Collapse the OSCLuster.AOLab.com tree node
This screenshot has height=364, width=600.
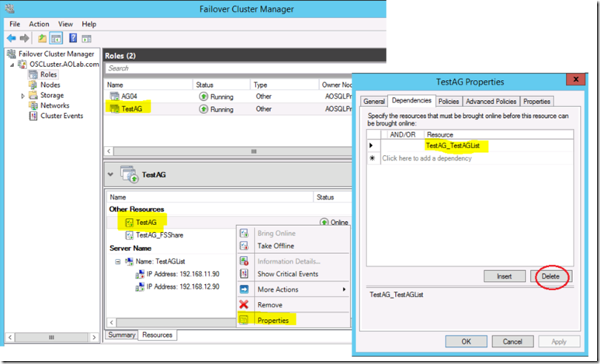[x=12, y=64]
